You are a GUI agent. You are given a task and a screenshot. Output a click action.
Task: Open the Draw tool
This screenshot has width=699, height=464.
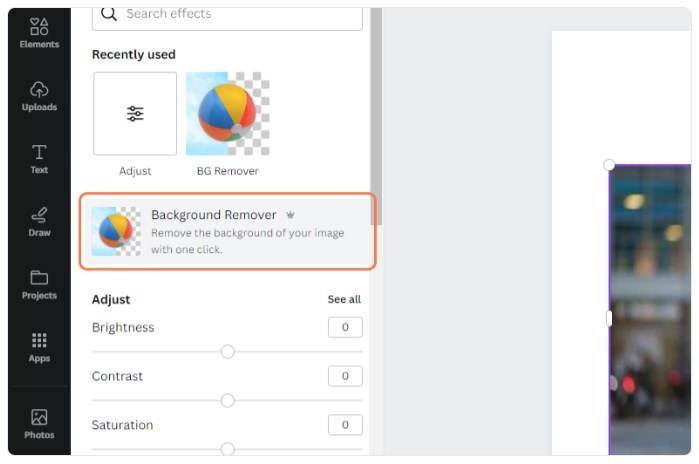(39, 222)
